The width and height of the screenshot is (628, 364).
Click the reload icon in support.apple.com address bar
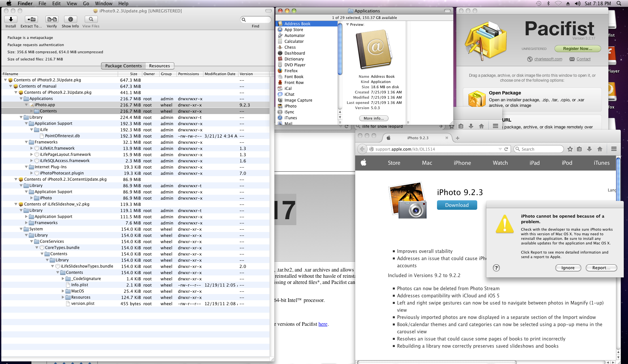[x=506, y=149]
